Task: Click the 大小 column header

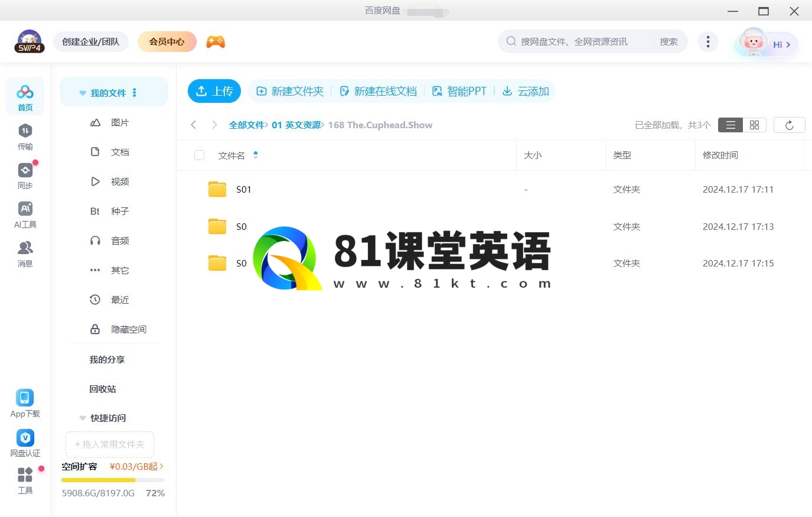Action: 533,155
